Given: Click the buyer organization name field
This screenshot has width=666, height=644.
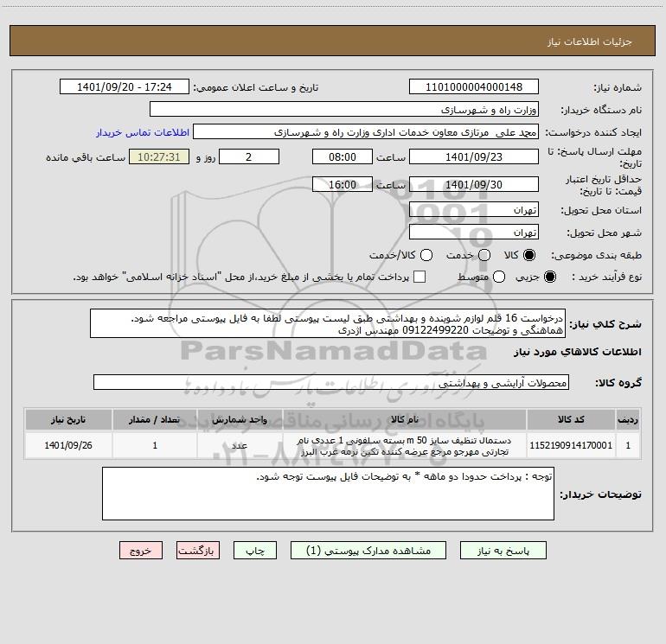Looking at the screenshot, I should (344, 109).
